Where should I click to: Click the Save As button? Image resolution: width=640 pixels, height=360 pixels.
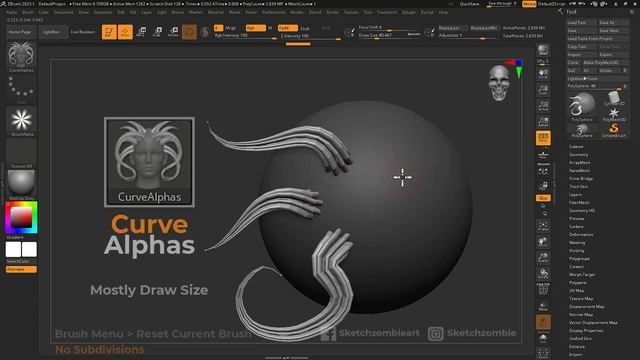point(613,22)
